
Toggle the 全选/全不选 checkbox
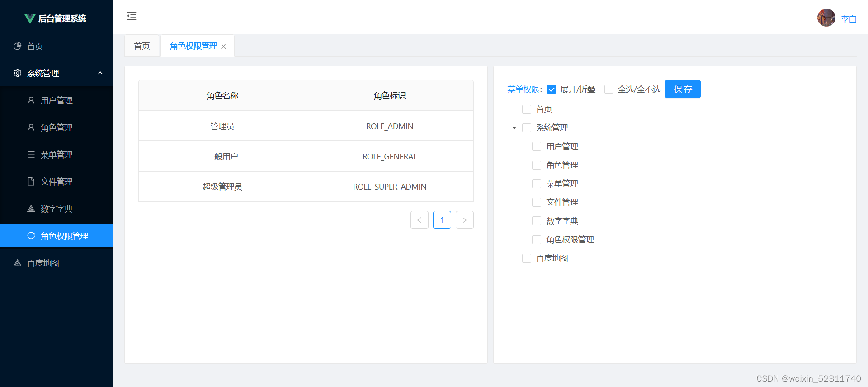tap(609, 89)
